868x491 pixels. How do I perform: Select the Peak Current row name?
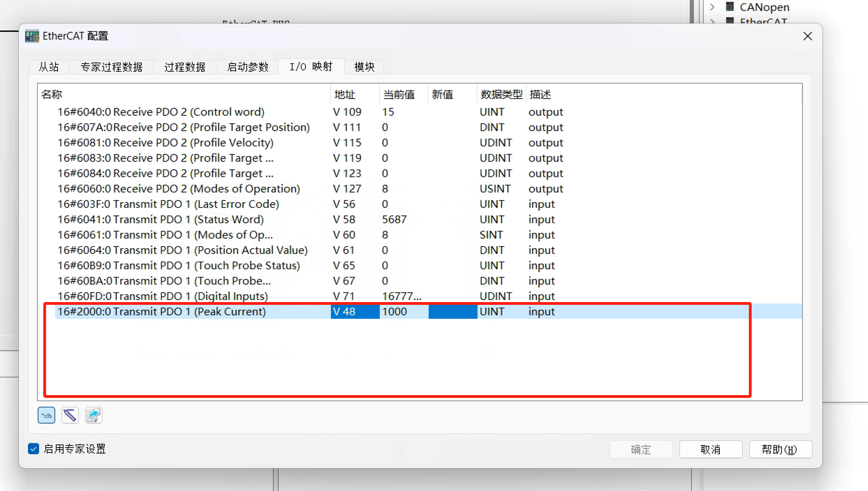click(x=162, y=312)
